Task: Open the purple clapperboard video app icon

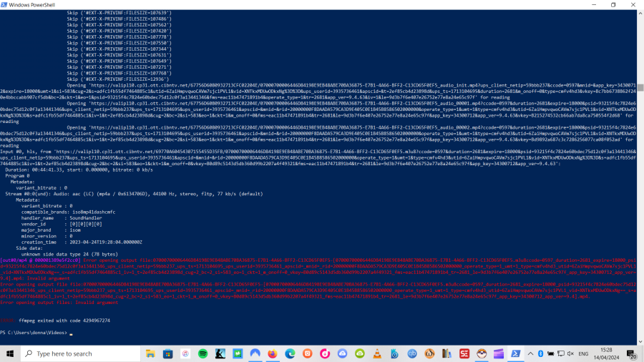Action: 499,354
